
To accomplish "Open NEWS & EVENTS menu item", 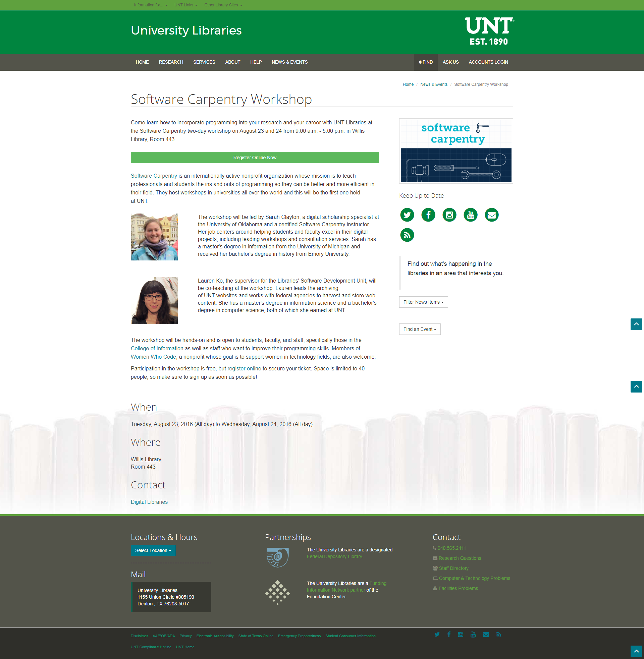I will click(x=289, y=62).
